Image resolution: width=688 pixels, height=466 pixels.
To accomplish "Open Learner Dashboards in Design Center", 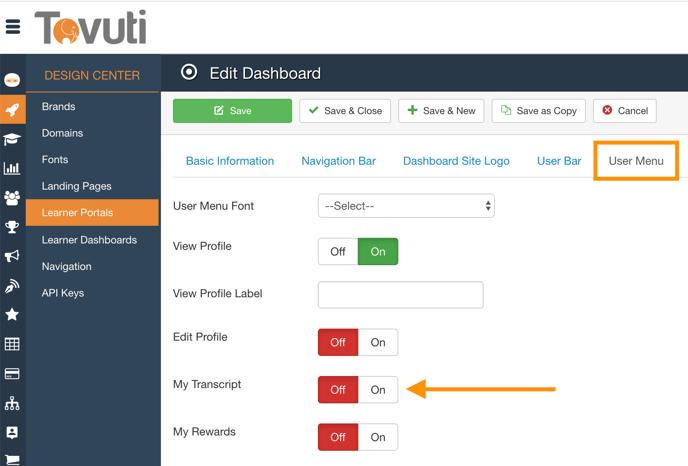I will (94, 240).
